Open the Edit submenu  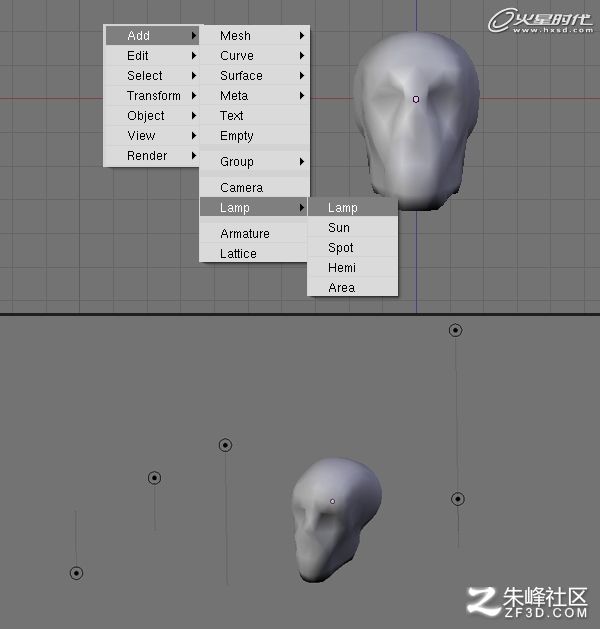(152, 56)
